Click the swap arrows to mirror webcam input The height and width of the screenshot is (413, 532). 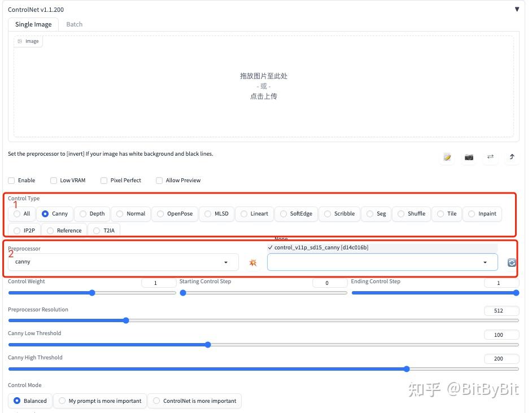point(490,157)
